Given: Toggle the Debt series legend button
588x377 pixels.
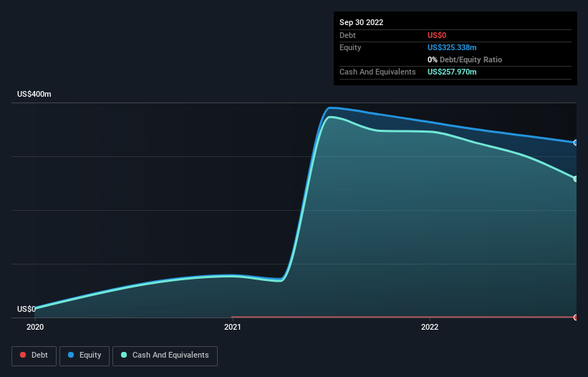Looking at the screenshot, I should point(34,355).
